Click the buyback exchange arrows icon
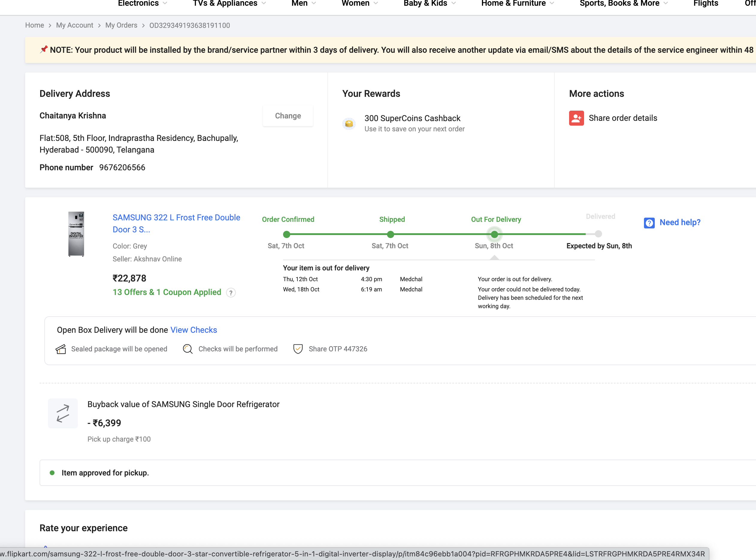The height and width of the screenshot is (560, 756). pos(63,413)
